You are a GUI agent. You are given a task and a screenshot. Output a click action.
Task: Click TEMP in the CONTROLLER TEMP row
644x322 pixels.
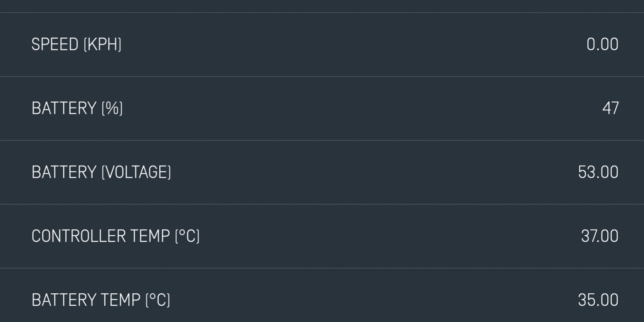[x=150, y=236]
